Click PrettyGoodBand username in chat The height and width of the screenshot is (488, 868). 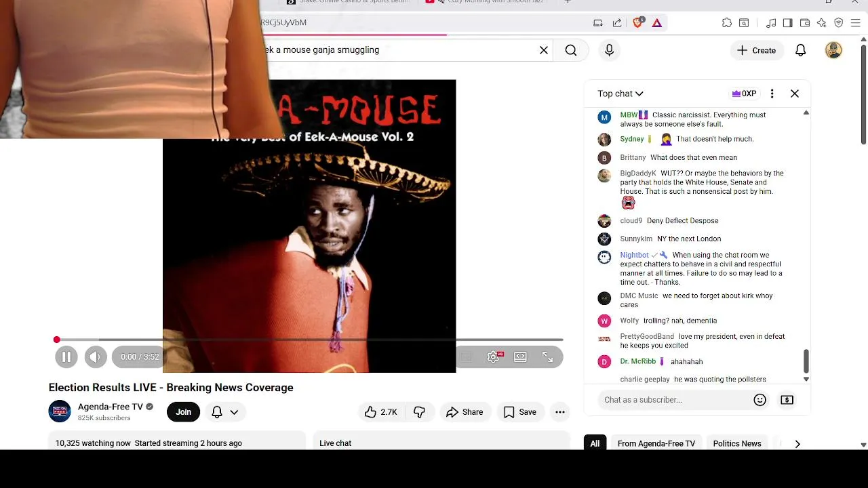[x=647, y=337]
